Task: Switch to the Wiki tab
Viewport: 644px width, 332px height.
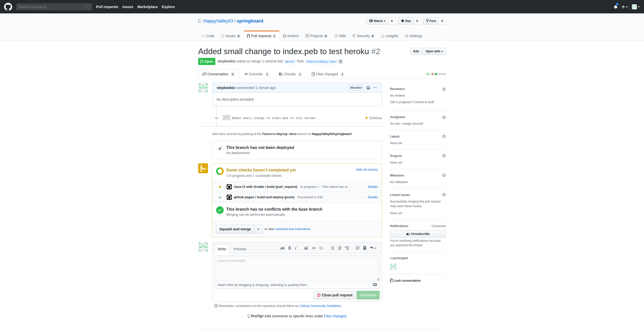Action: click(340, 36)
